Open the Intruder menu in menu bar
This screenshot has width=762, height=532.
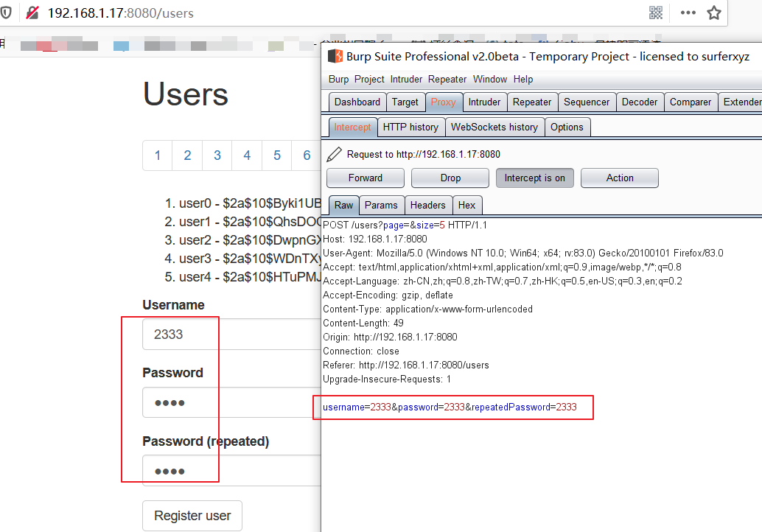pyautogui.click(x=406, y=79)
